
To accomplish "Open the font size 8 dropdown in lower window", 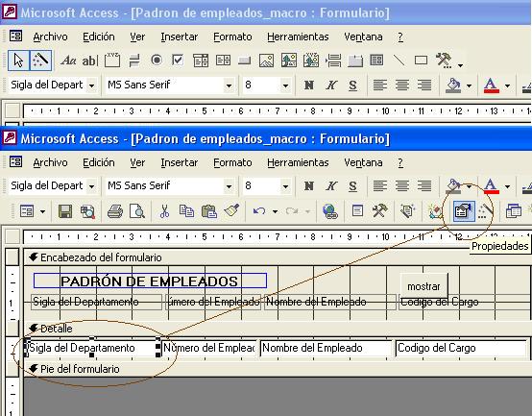I will 285,186.
